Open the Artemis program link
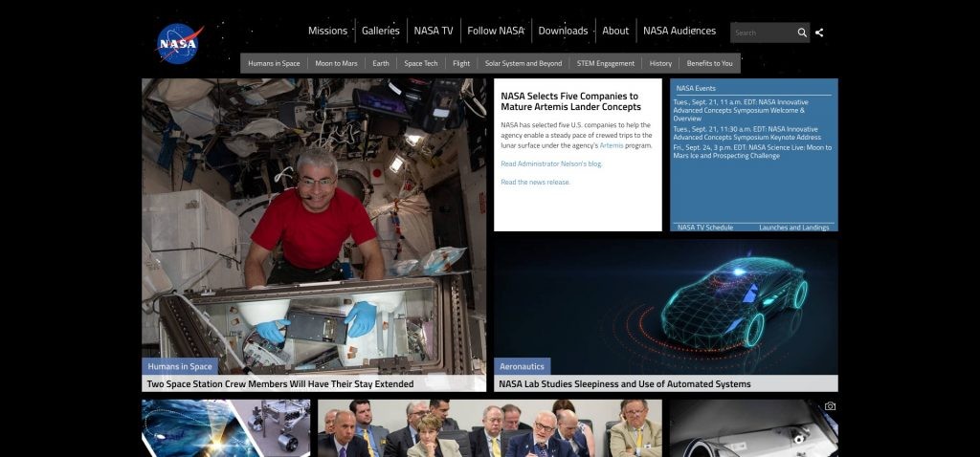The image size is (980, 457). click(x=612, y=145)
